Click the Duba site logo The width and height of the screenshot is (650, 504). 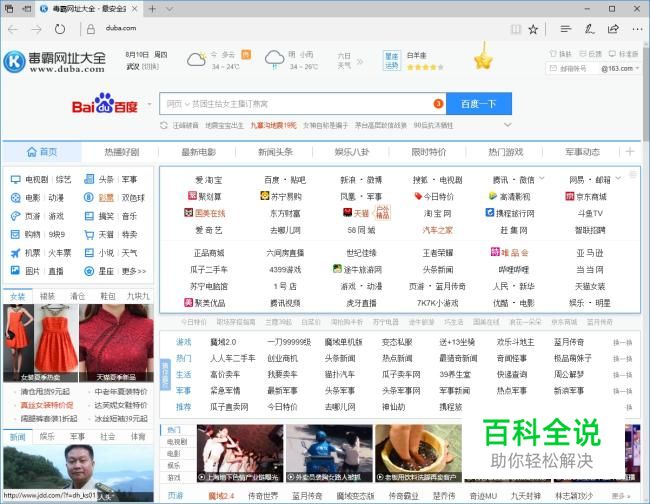tap(55, 62)
